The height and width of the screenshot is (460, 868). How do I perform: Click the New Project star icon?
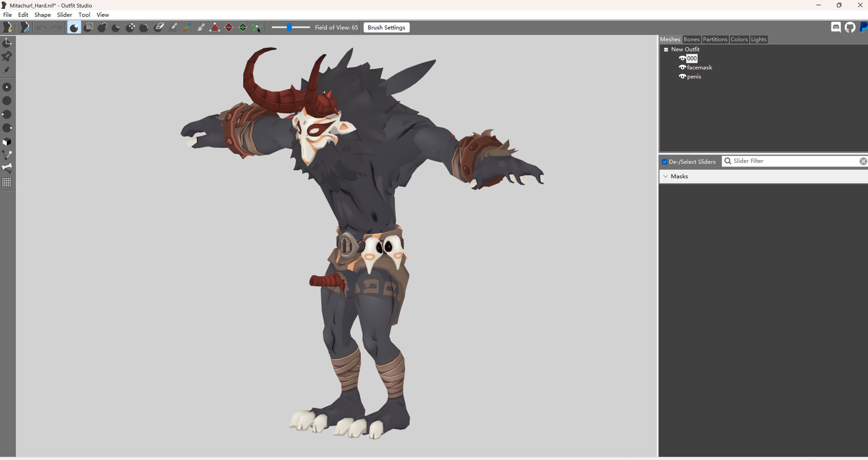point(7,27)
